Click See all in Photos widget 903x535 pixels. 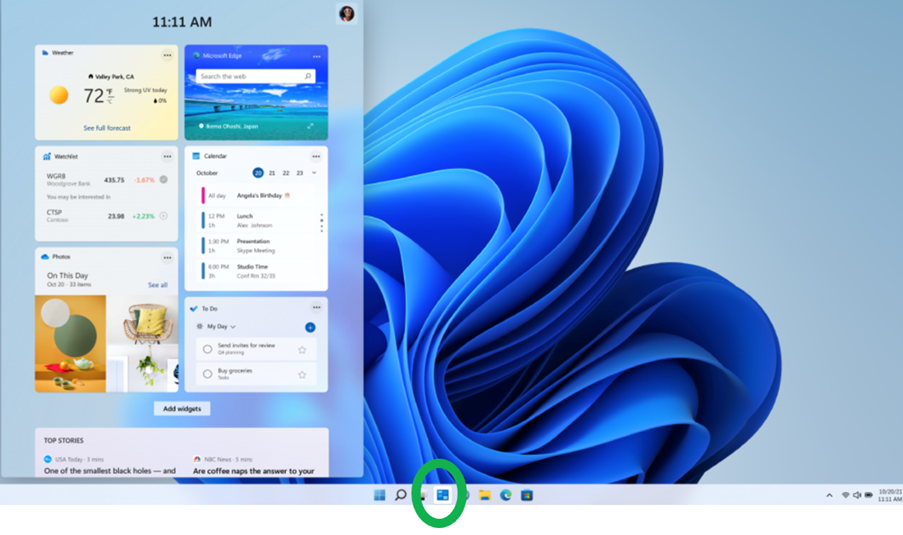[158, 285]
